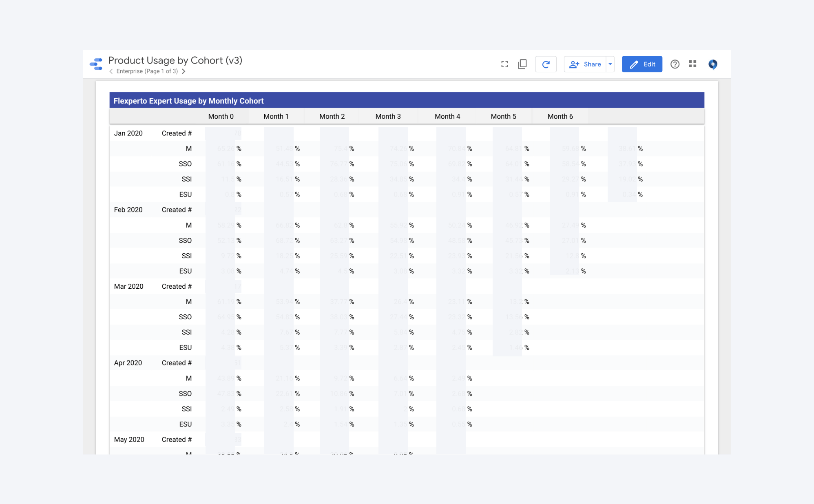
Task: Click the account avatar icon
Action: point(712,64)
